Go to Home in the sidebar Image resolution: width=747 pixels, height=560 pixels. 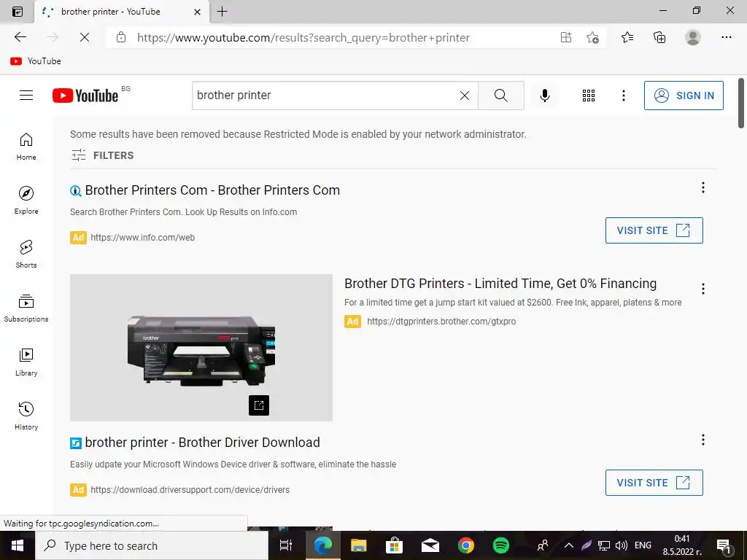[26, 146]
